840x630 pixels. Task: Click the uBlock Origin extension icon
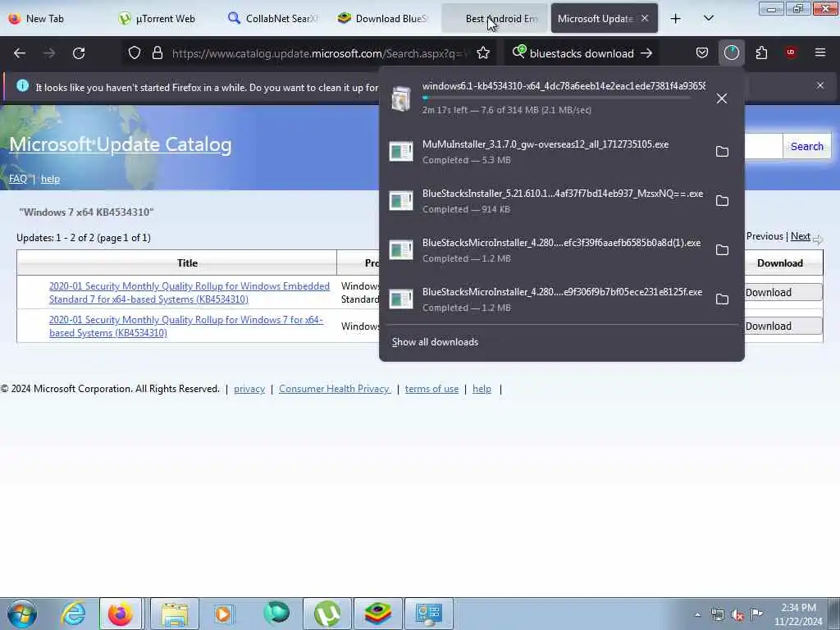coord(791,52)
